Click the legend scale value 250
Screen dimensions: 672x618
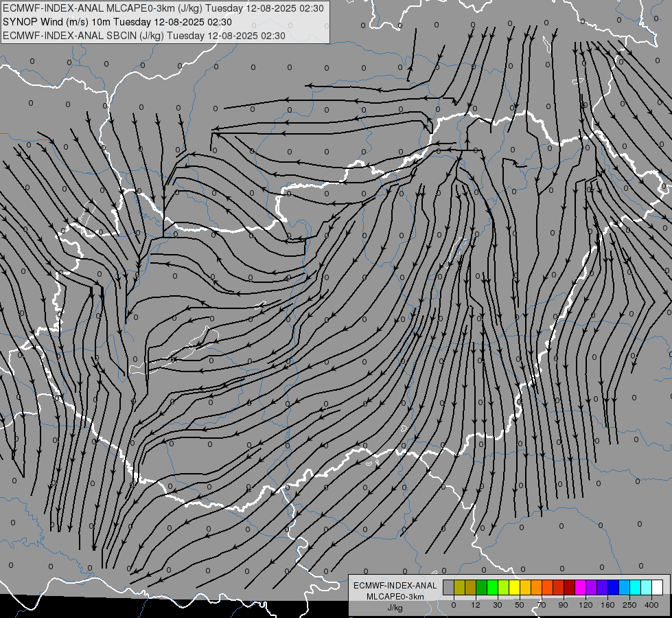[629, 605]
